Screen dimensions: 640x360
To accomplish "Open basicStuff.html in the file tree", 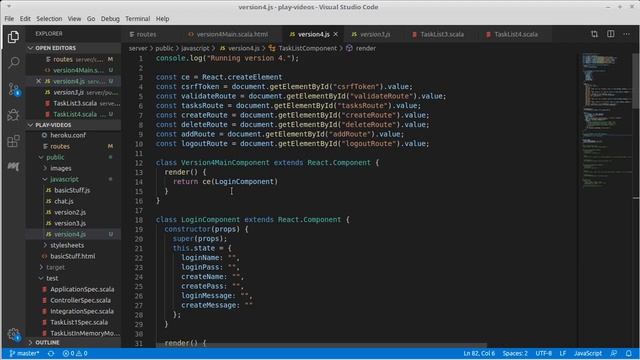I will 73,256.
